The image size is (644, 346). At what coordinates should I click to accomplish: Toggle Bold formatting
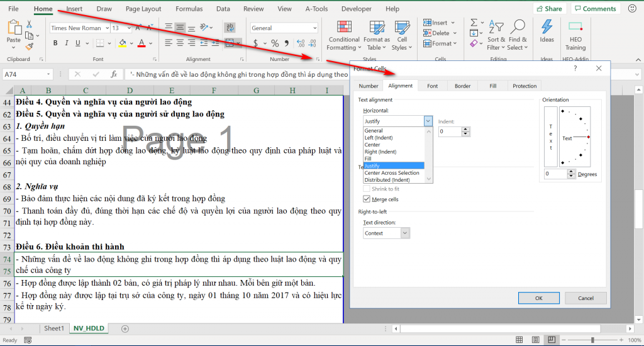55,43
